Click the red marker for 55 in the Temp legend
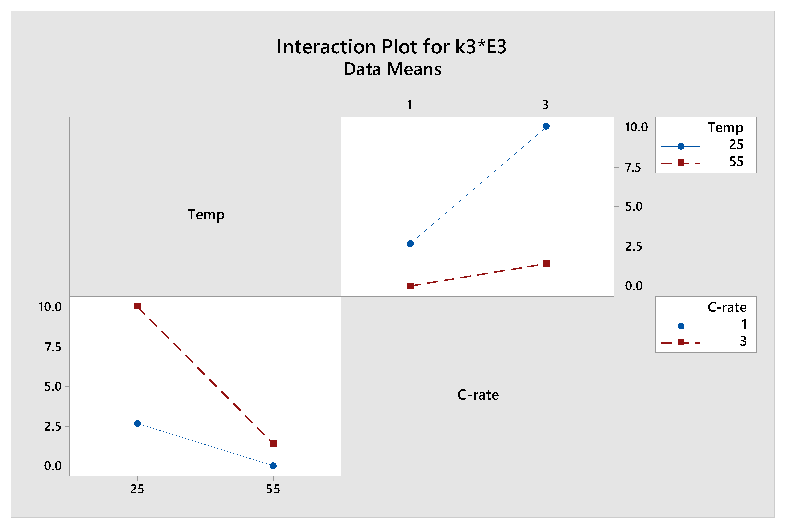The width and height of the screenshot is (789, 532). (x=681, y=163)
